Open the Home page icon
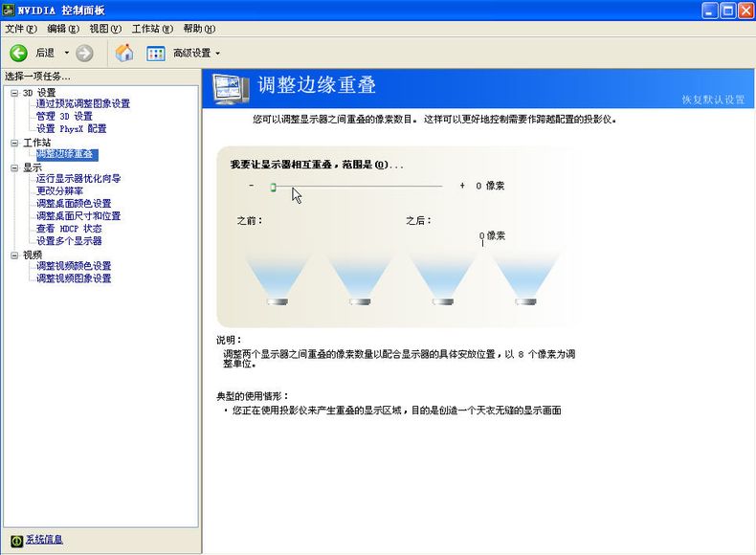The image size is (756, 555). tap(124, 53)
